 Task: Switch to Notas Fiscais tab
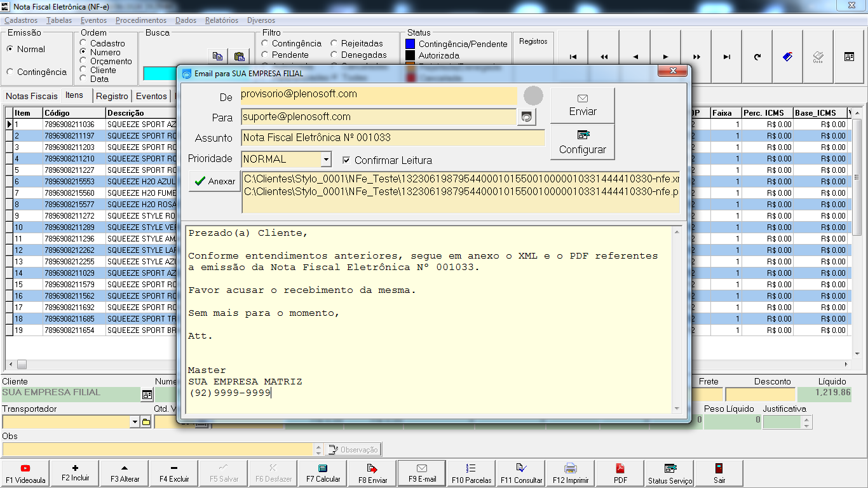coord(32,96)
